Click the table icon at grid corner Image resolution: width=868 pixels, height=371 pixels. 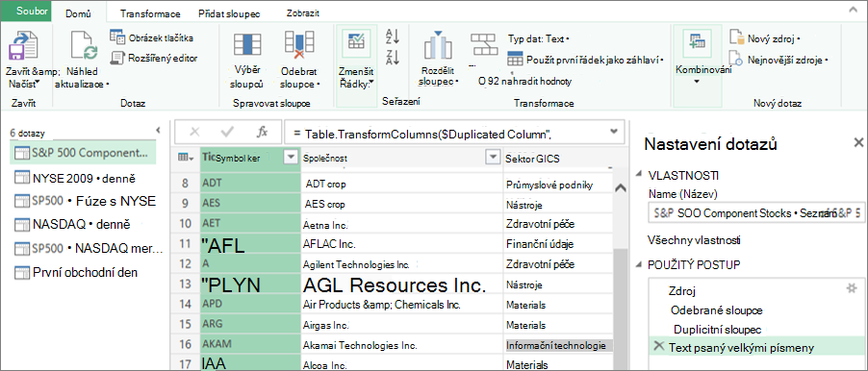click(185, 158)
